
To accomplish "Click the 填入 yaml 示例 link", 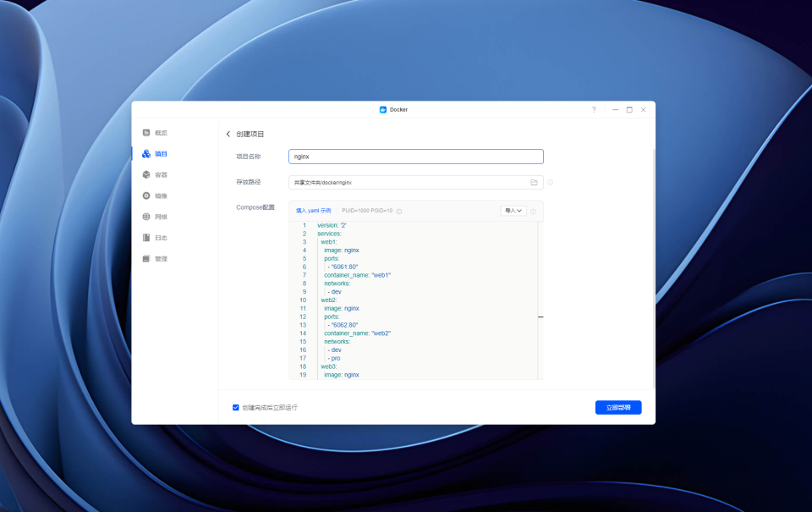I will pyautogui.click(x=313, y=211).
